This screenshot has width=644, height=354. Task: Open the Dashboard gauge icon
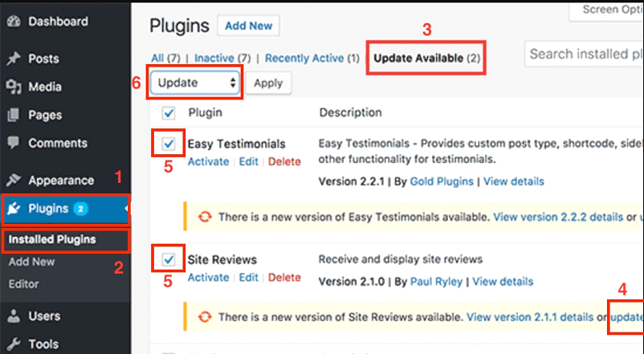[x=14, y=22]
